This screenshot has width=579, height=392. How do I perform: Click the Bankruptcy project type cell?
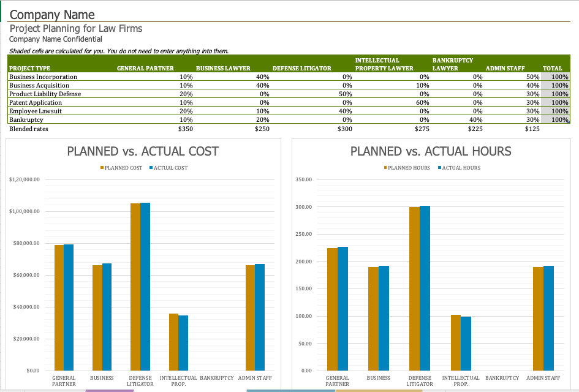26,120
